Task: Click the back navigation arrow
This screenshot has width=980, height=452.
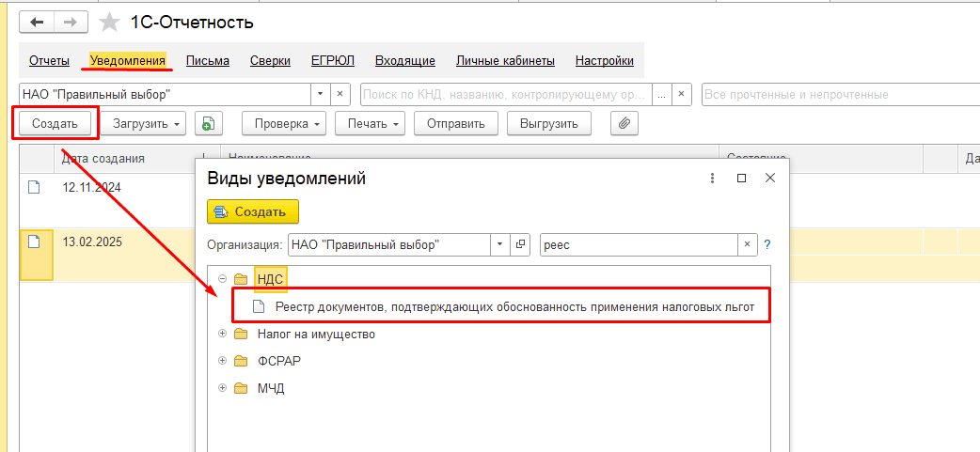Action: [x=37, y=22]
